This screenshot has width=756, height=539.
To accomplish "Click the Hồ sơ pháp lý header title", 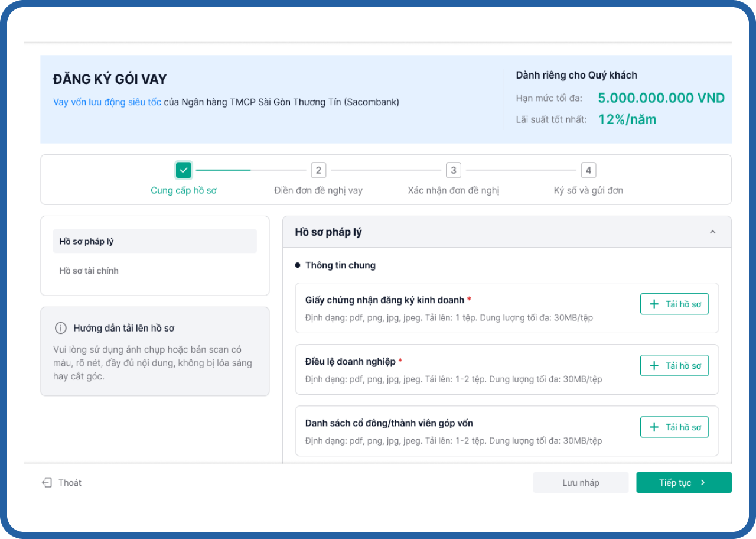I will 328,232.
